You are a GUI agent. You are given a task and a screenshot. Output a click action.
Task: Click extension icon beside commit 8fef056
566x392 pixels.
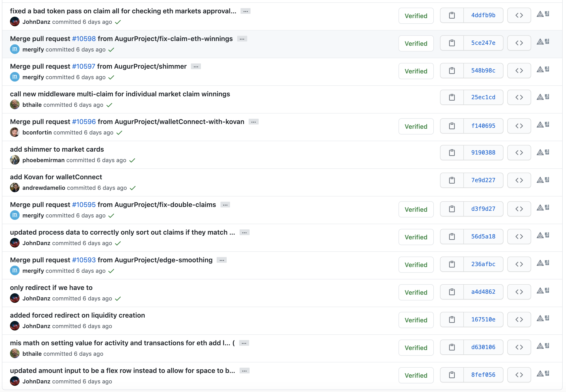point(543,374)
